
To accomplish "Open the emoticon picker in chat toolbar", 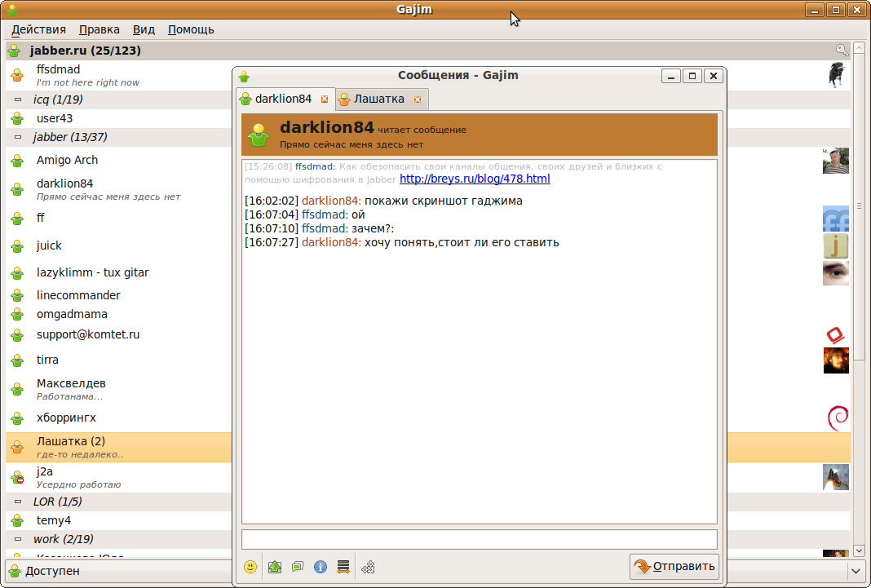I will click(x=250, y=567).
